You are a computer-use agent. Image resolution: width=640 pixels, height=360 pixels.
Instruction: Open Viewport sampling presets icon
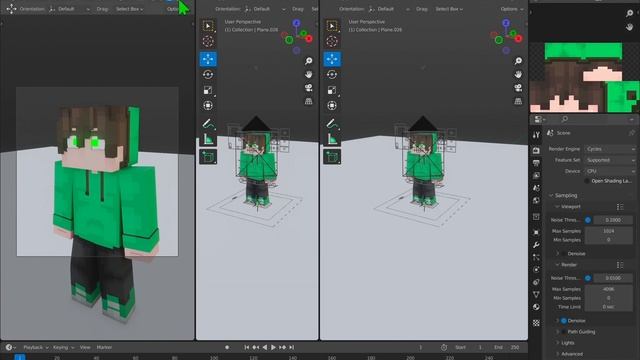[620, 207]
